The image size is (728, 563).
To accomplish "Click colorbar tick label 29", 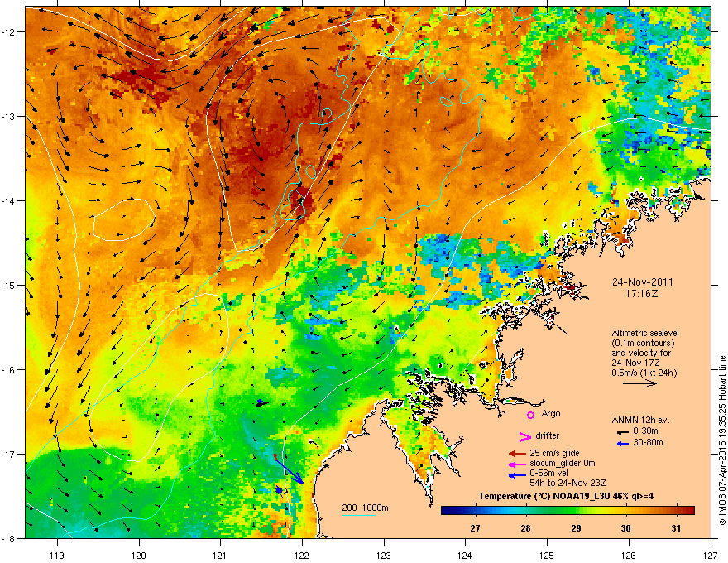I will coord(576,528).
